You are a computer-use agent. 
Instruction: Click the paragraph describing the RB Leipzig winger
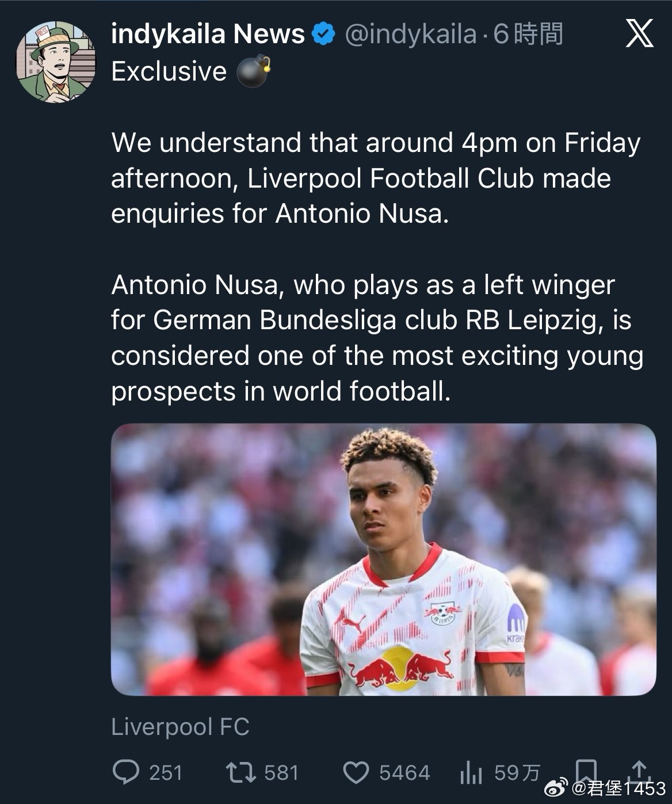click(377, 338)
